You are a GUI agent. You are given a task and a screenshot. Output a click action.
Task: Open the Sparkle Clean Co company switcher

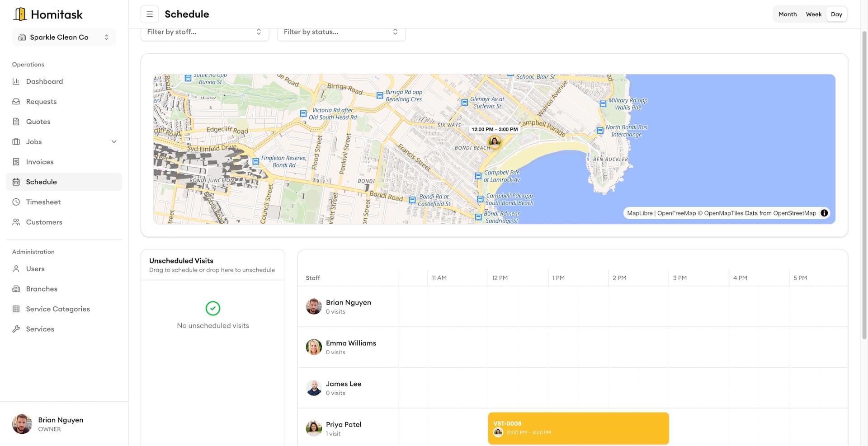pyautogui.click(x=64, y=37)
